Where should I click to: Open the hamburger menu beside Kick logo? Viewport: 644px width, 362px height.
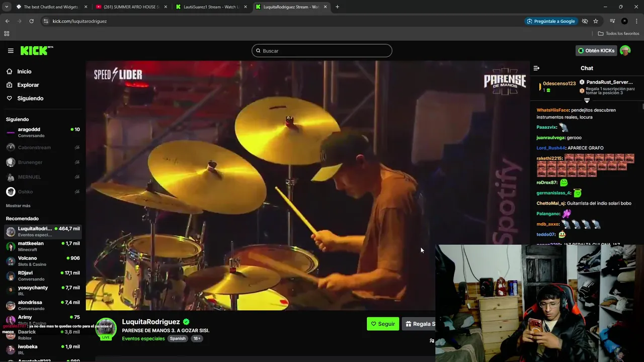(11, 51)
